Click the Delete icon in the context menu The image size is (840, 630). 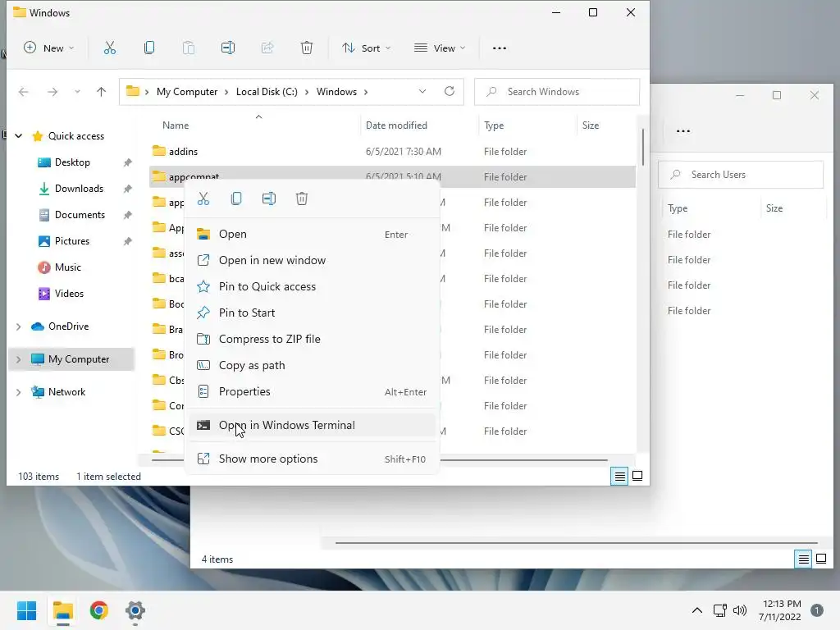coord(302,199)
